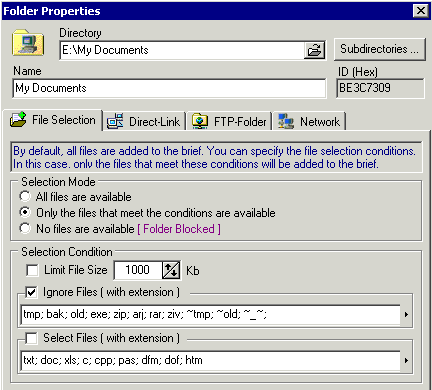Expand the Select Files extension list arrow

coord(406,360)
